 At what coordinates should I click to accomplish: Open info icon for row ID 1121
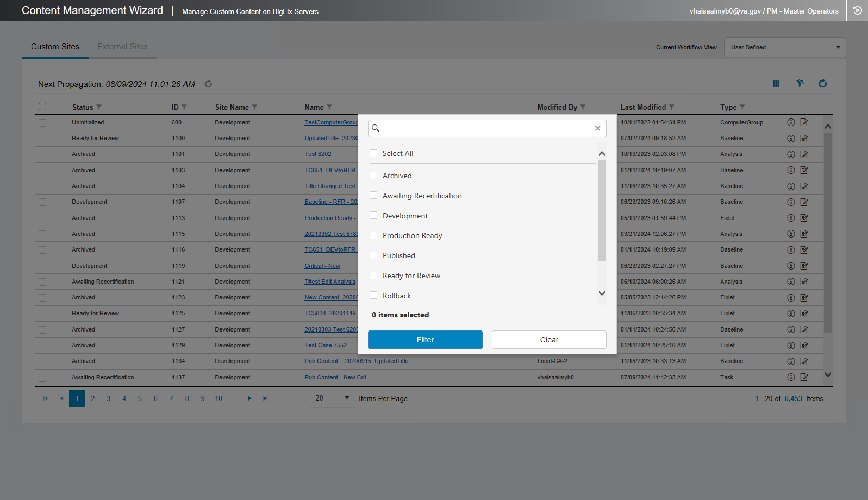point(791,282)
